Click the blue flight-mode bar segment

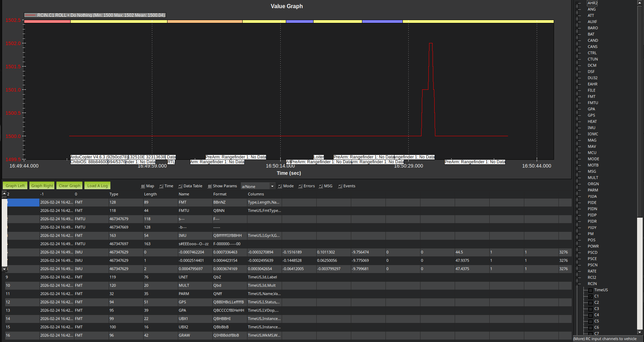(299, 21)
